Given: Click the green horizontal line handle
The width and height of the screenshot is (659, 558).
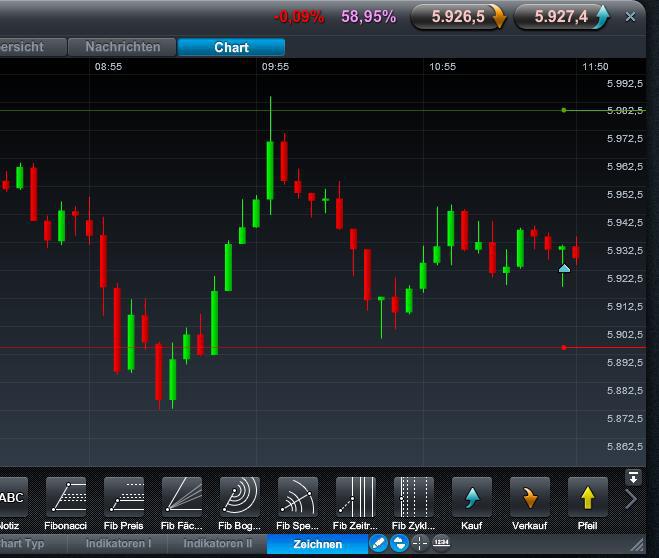Looking at the screenshot, I should 564,110.
